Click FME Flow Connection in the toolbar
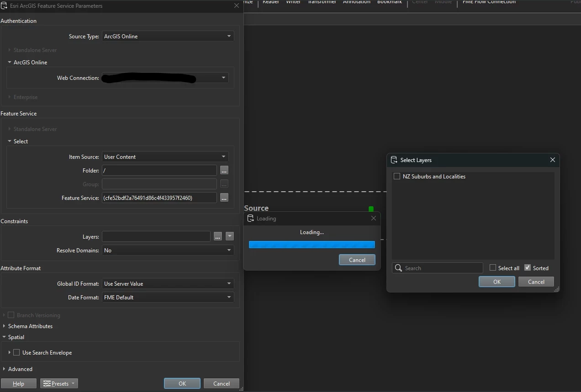 (489, 2)
